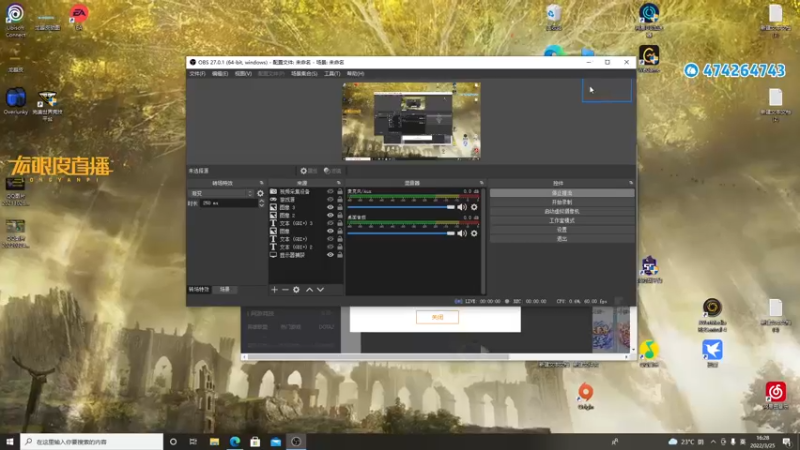Open the 视图(V) menu
Screen dimensions: 800x450
coord(243,73)
